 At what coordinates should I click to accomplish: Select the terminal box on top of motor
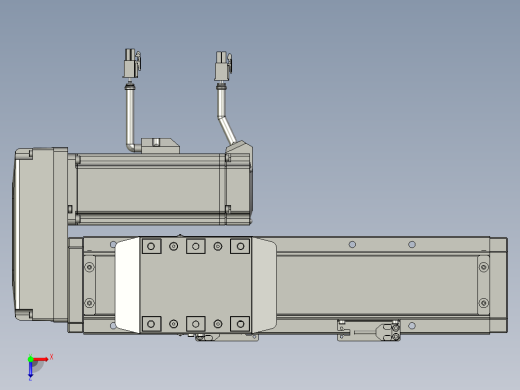(160, 146)
